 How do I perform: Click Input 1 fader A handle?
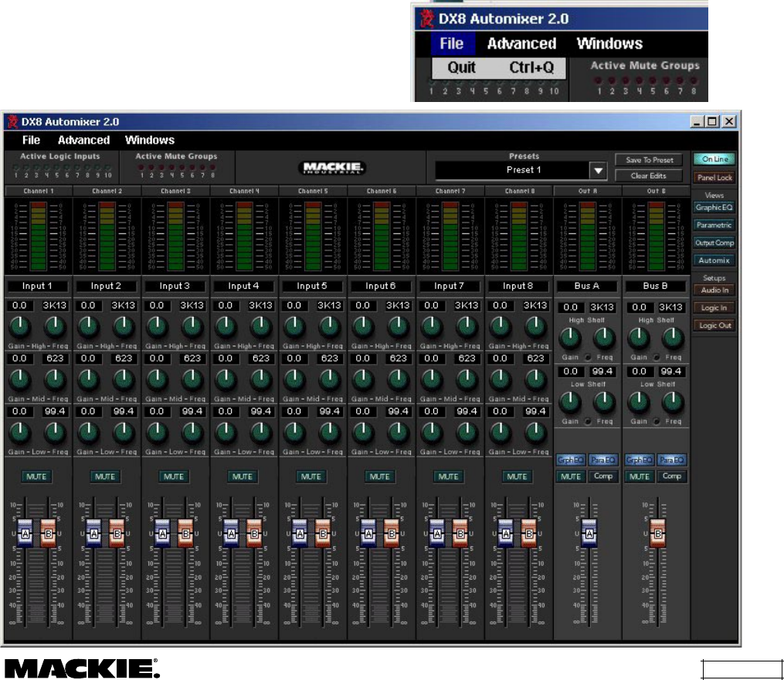pyautogui.click(x=25, y=533)
